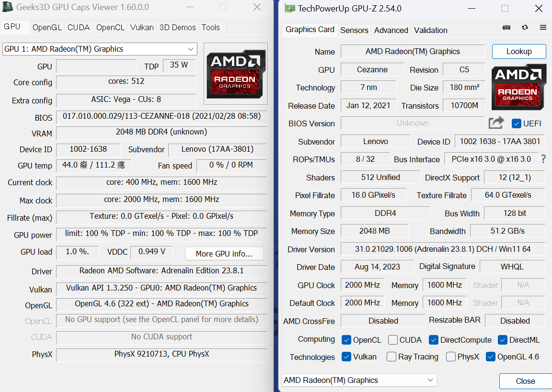Click the Extra config value ASIC: Vega - CUs: 8

[126, 100]
